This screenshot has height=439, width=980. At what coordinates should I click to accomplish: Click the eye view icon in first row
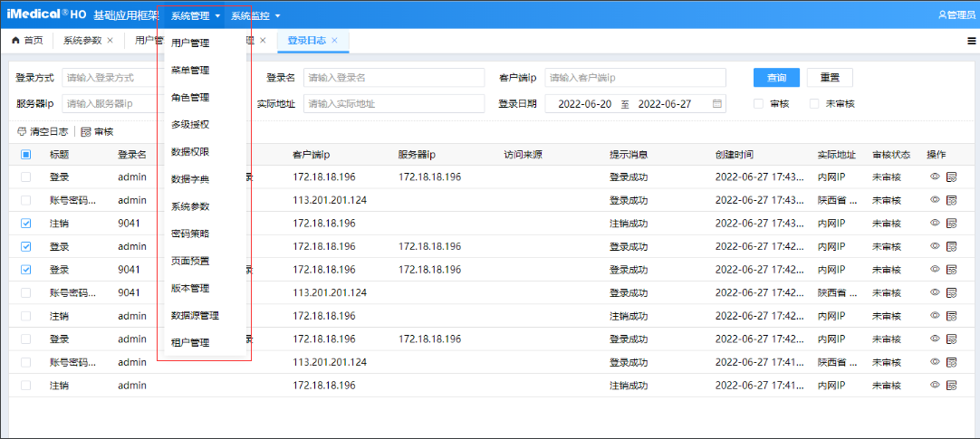tap(935, 177)
